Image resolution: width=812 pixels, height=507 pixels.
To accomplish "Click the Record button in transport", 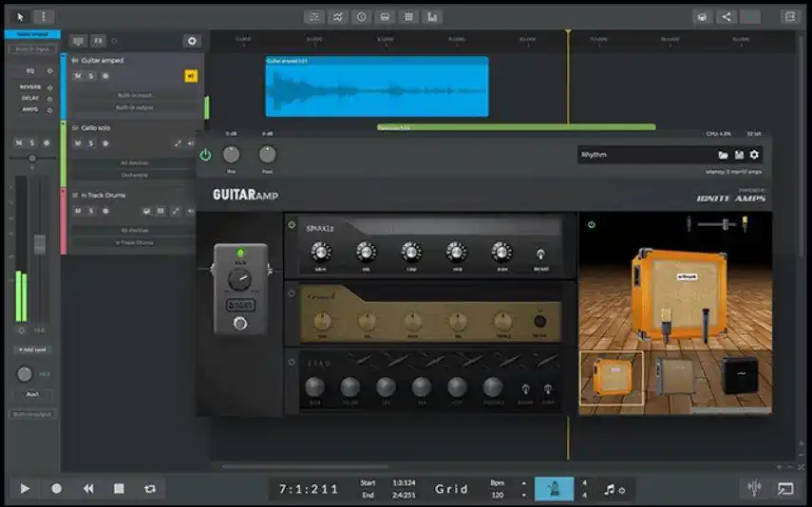I will pyautogui.click(x=56, y=488).
